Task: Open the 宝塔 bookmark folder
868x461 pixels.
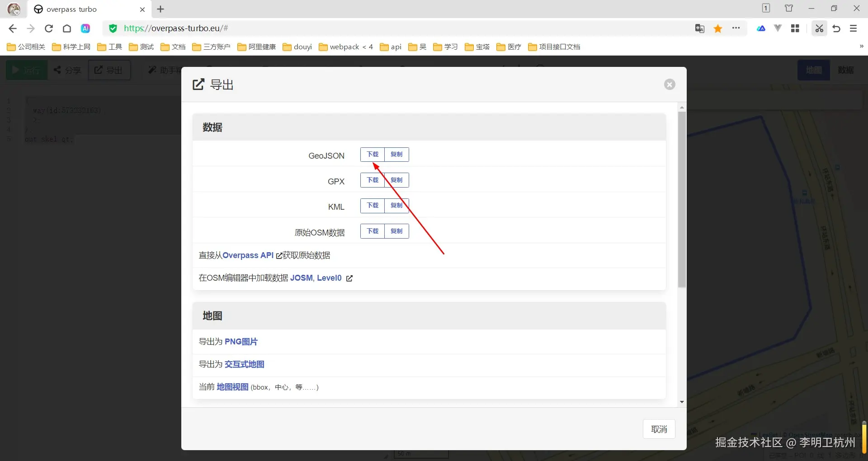Action: [477, 47]
